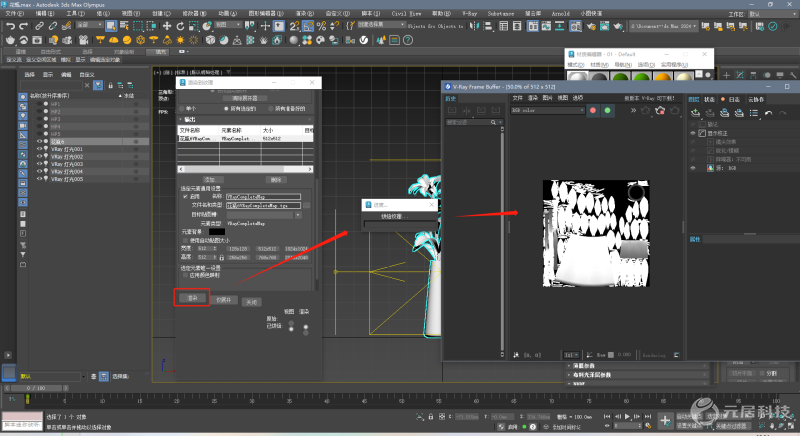Screen dimensions: 800x436
Task: Click the 128x128 size preset button
Action: click(238, 249)
